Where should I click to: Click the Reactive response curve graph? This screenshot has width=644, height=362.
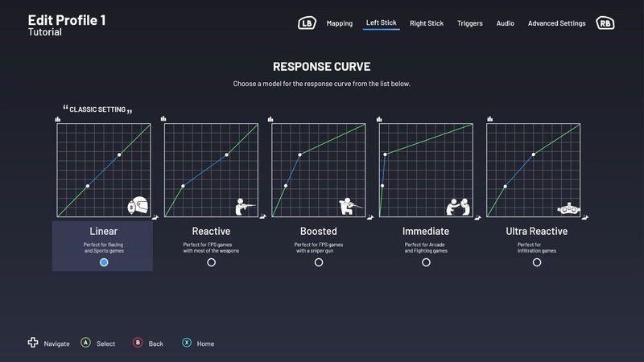[211, 170]
